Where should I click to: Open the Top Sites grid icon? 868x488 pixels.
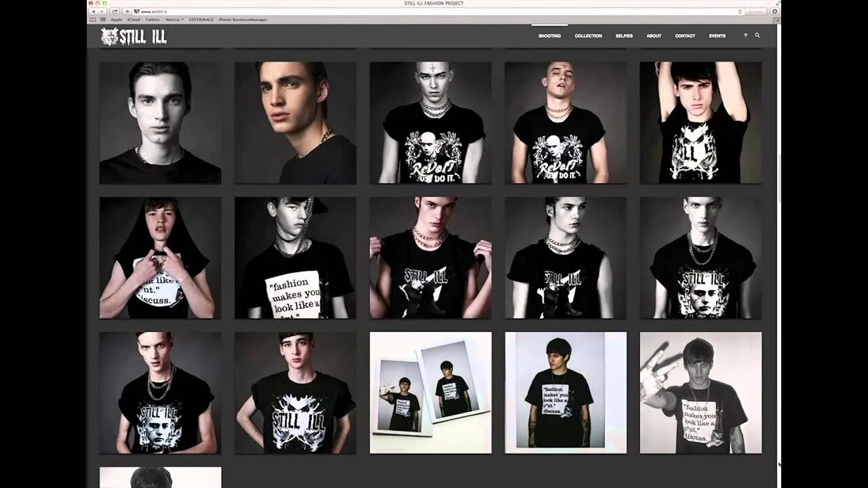(x=102, y=20)
